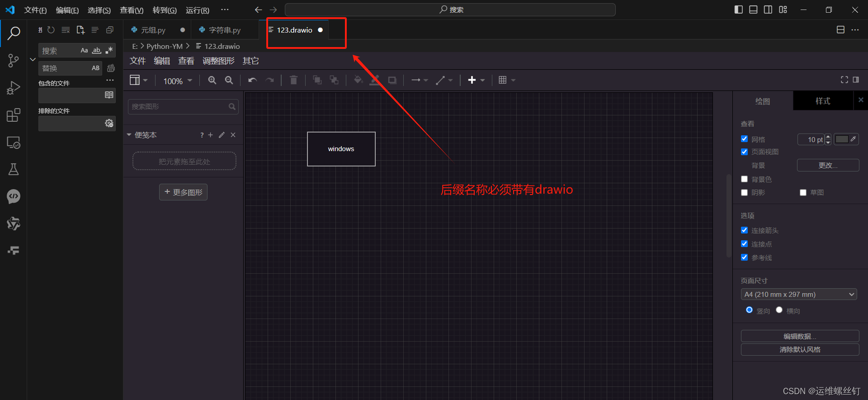This screenshot has width=868, height=400.
Task: Toggle match whole word option
Action: click(x=96, y=50)
